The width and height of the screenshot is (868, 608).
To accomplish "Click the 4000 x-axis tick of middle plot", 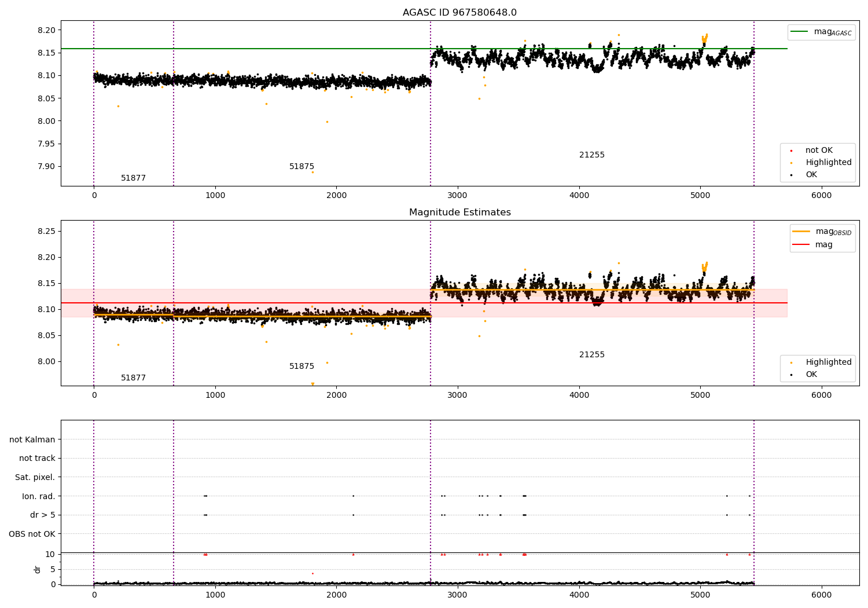I will point(579,395).
